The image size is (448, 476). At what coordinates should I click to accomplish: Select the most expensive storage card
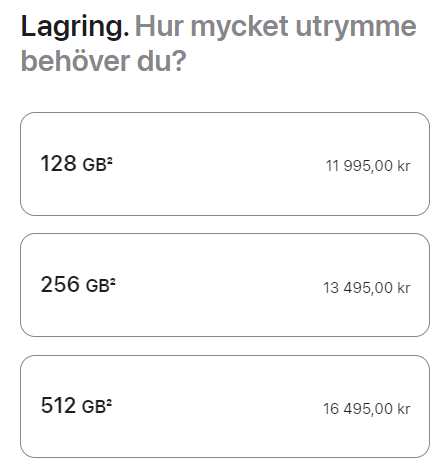tap(225, 406)
